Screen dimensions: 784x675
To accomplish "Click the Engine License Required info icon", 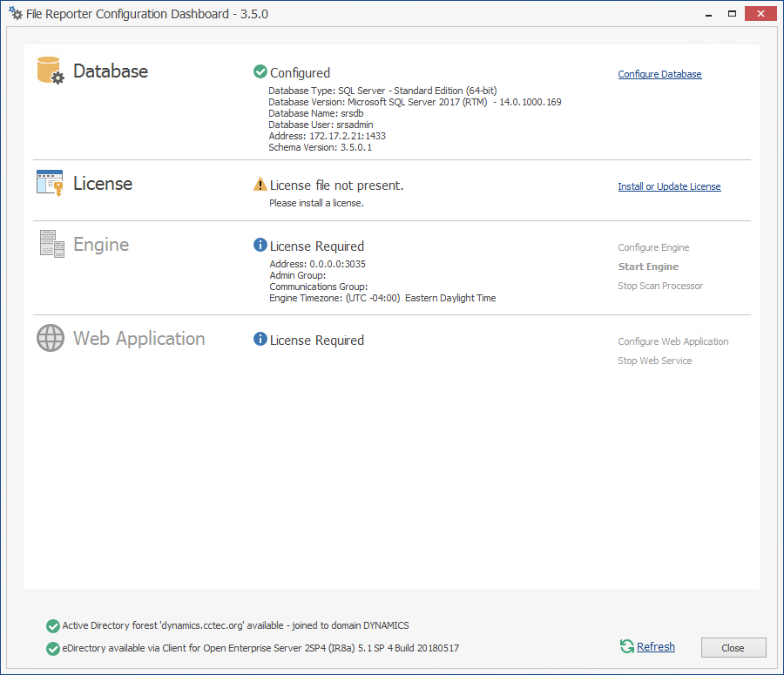I will click(260, 246).
